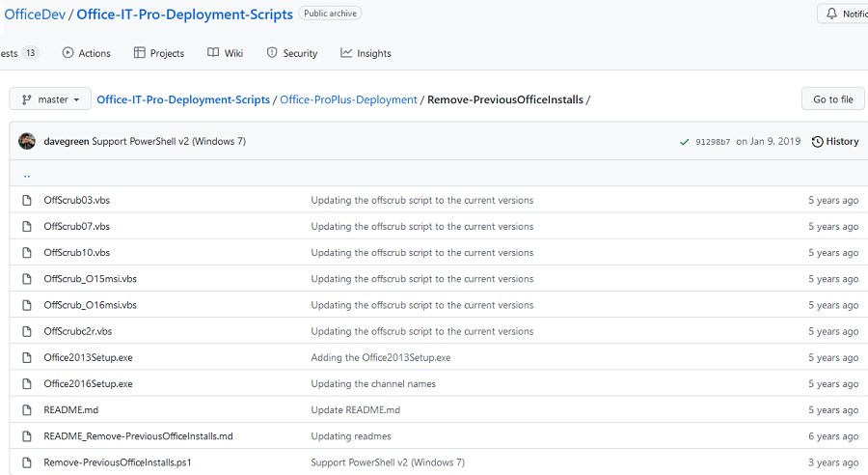This screenshot has width=868, height=475.
Task: Open the OfficeDev owner link
Action: click(x=35, y=14)
